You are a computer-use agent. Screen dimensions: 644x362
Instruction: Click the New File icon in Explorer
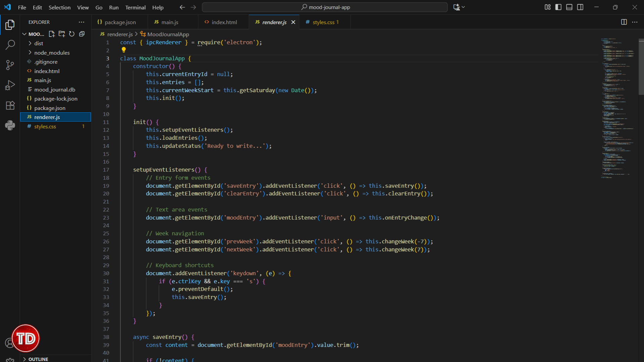click(x=51, y=34)
